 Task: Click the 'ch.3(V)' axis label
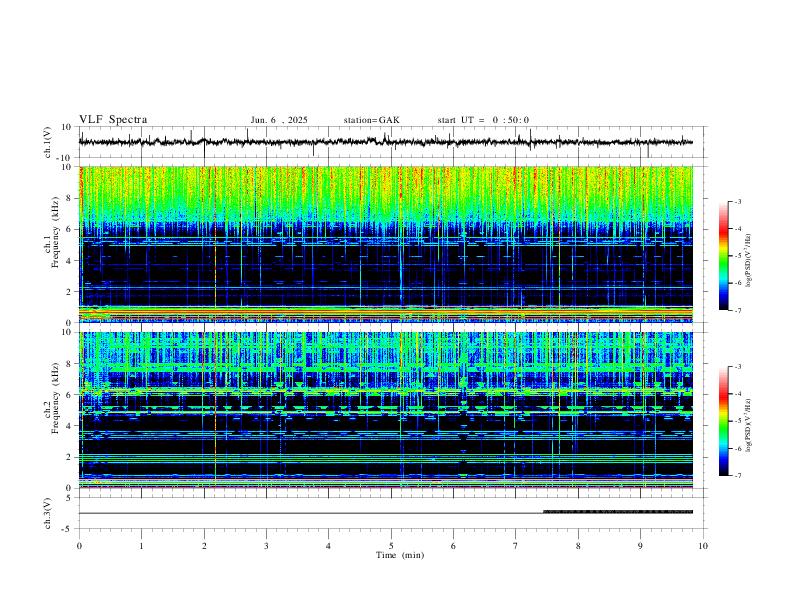click(x=48, y=513)
